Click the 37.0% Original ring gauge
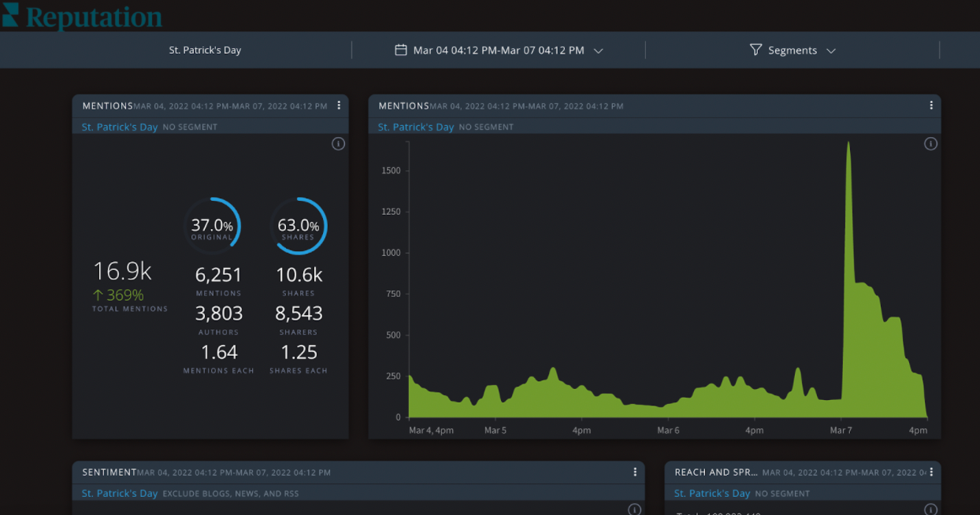Viewport: 980px width, 515px height. (x=212, y=226)
